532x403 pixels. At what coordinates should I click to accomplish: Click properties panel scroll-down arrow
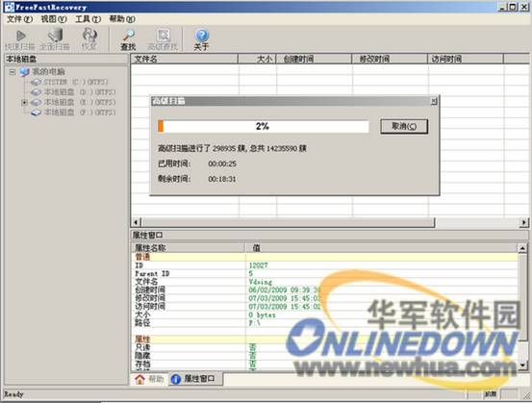point(522,365)
